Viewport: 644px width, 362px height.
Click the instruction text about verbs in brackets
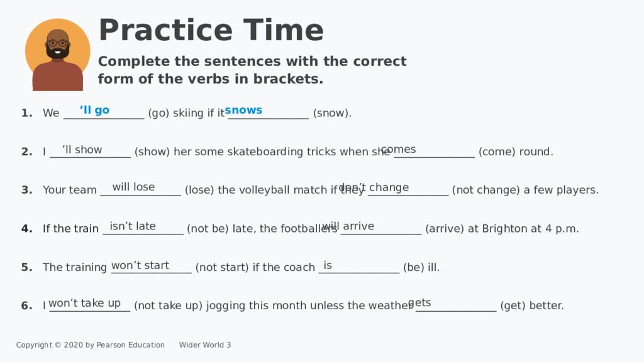(x=252, y=70)
